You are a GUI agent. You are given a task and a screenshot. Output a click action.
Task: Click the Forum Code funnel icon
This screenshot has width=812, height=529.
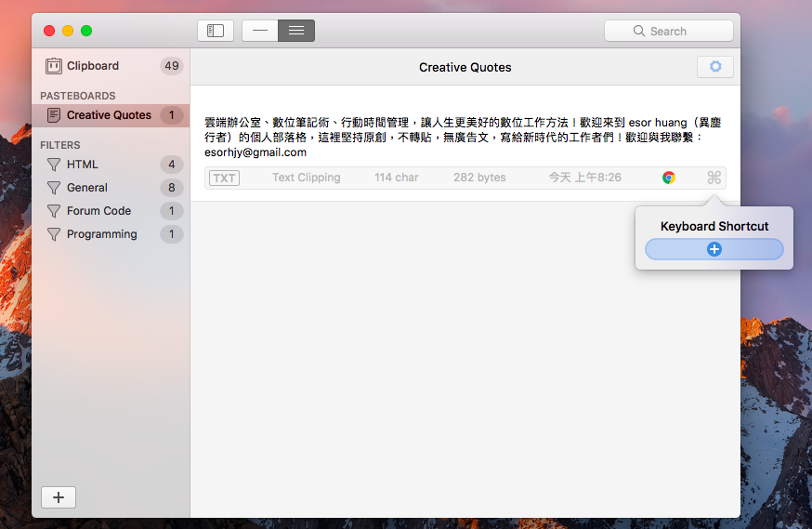53,211
